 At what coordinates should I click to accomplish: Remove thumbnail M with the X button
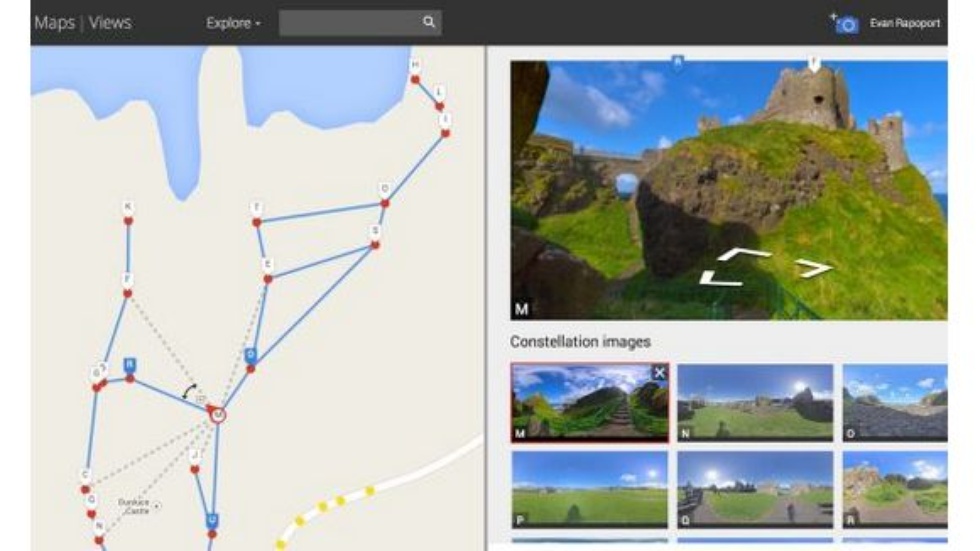659,373
